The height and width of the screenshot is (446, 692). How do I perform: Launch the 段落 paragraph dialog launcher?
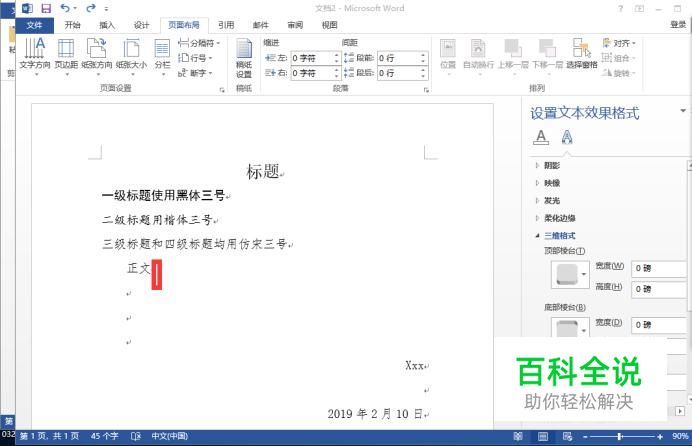point(426,90)
